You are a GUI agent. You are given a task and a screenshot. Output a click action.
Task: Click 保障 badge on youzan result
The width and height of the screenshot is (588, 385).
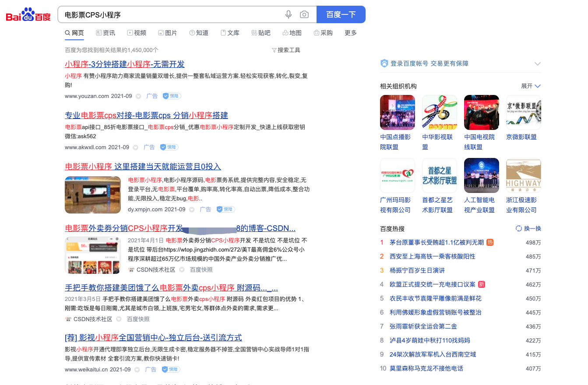coord(172,96)
